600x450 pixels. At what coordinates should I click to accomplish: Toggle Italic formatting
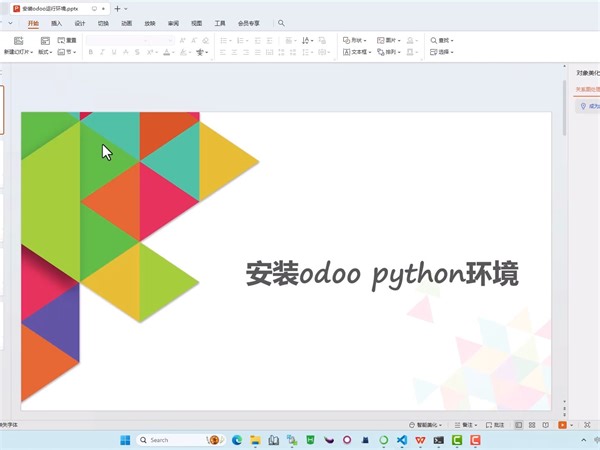pyautogui.click(x=102, y=52)
